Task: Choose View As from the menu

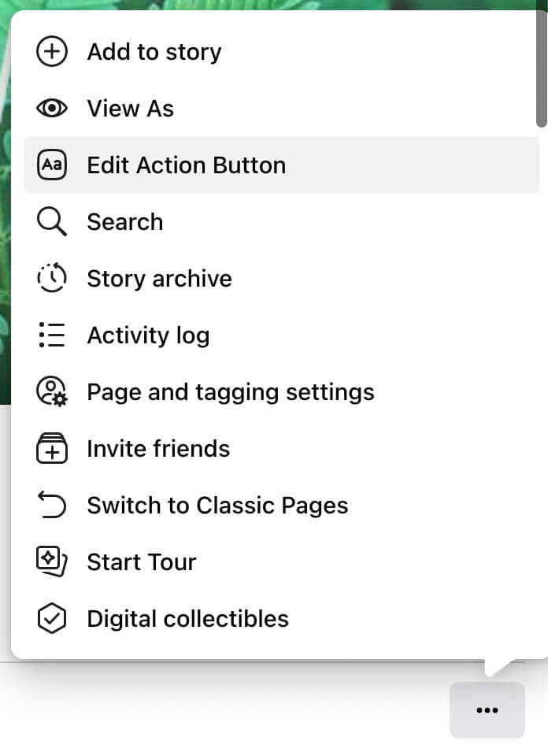Action: click(131, 109)
